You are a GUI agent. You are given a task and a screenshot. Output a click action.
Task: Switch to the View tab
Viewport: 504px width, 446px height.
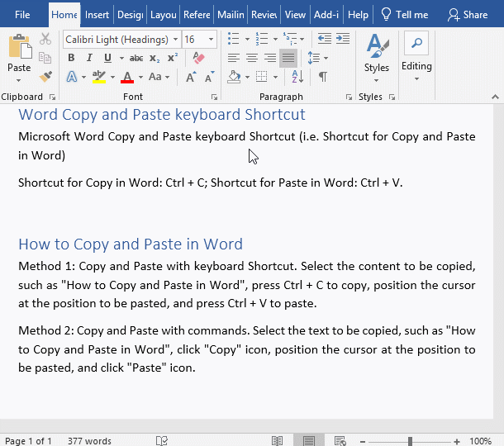click(295, 15)
